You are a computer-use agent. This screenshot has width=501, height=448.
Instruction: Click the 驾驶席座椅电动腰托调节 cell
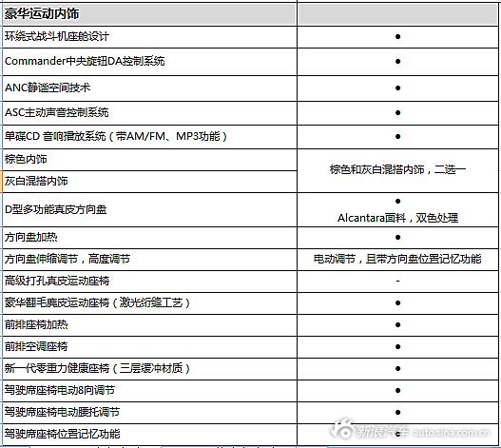tap(149, 413)
